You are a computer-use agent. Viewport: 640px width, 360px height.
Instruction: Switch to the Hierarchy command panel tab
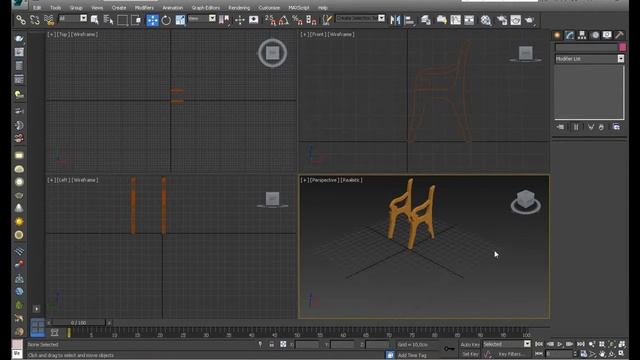[x=582, y=35]
